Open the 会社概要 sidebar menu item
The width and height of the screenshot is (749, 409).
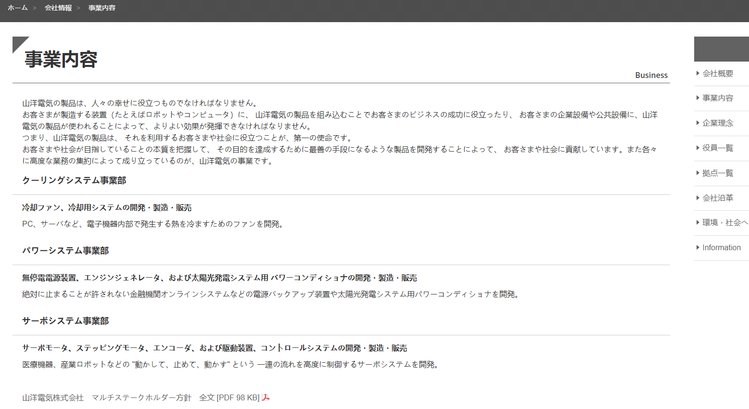[x=718, y=73]
